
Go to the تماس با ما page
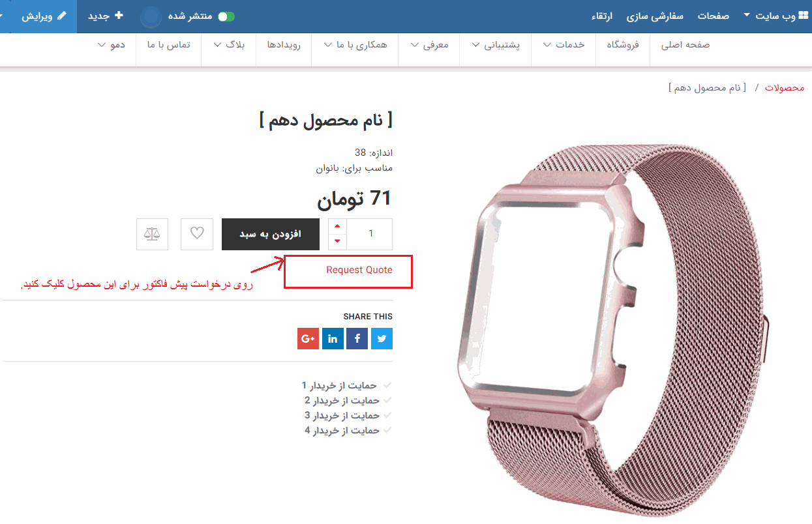(x=169, y=45)
